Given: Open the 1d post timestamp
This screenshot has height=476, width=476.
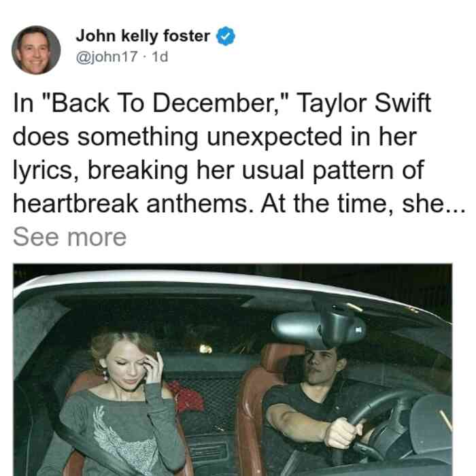Looking at the screenshot, I should coord(160,56).
